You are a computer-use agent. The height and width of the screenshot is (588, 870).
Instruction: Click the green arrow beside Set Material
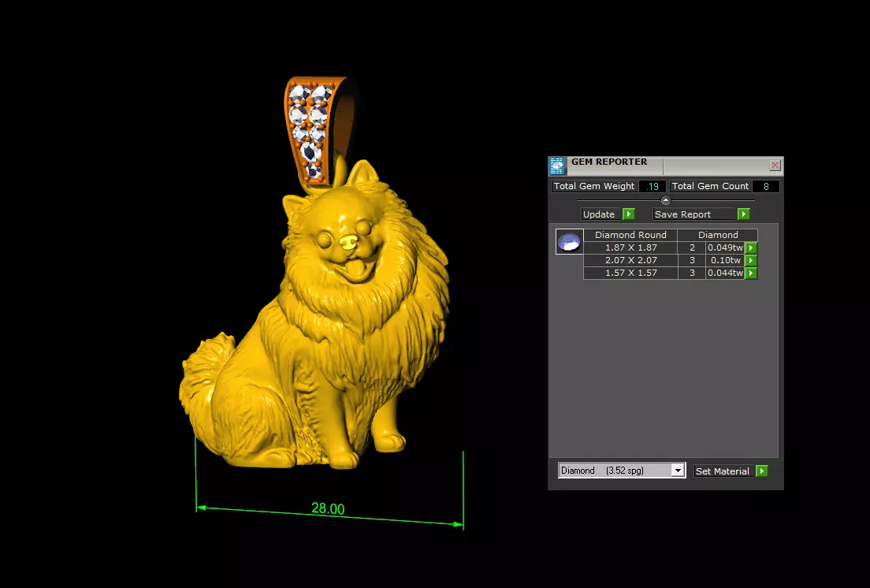(762, 471)
